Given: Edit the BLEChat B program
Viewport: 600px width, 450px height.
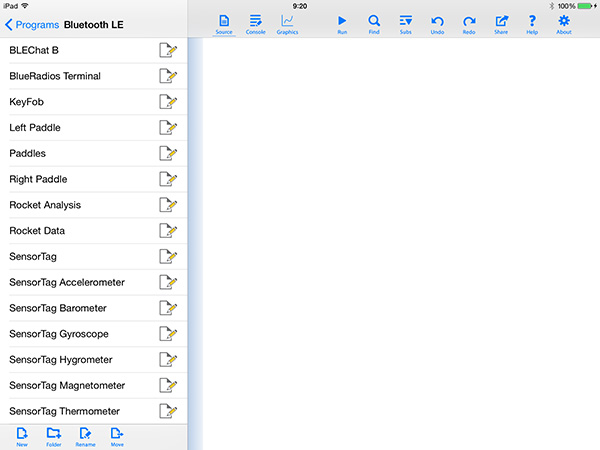Looking at the screenshot, I should (x=168, y=50).
